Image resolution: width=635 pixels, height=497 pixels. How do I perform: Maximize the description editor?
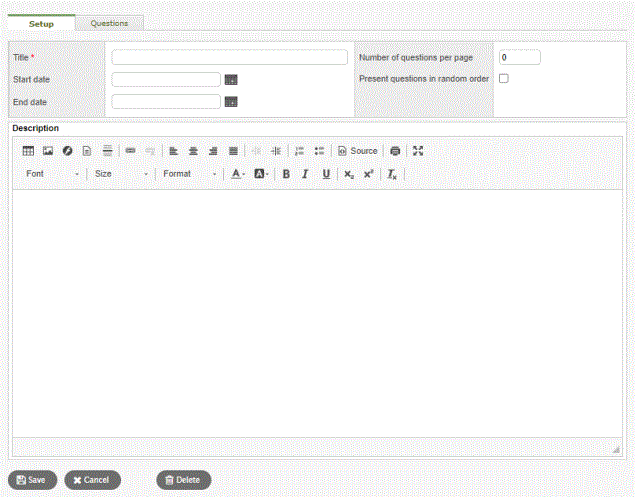click(x=419, y=151)
